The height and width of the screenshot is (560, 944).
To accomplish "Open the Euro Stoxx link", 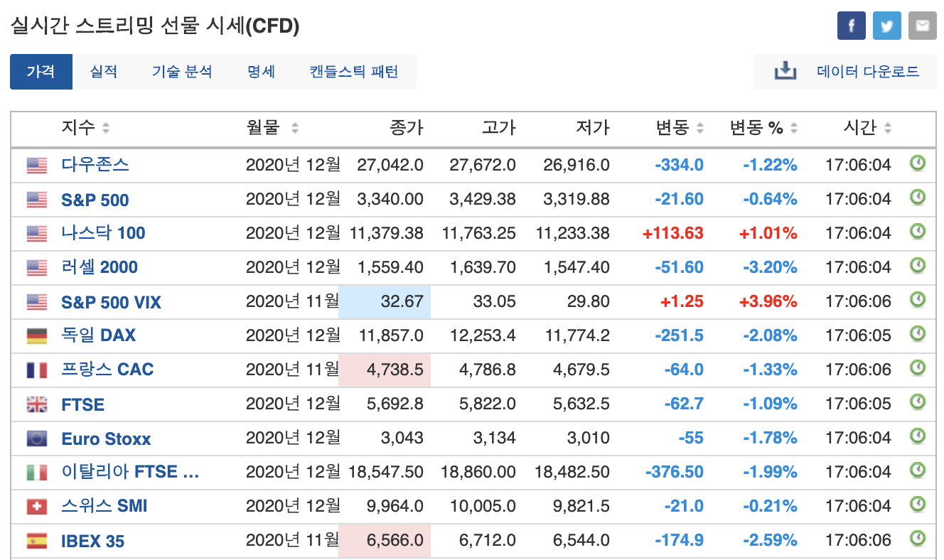I will [106, 439].
